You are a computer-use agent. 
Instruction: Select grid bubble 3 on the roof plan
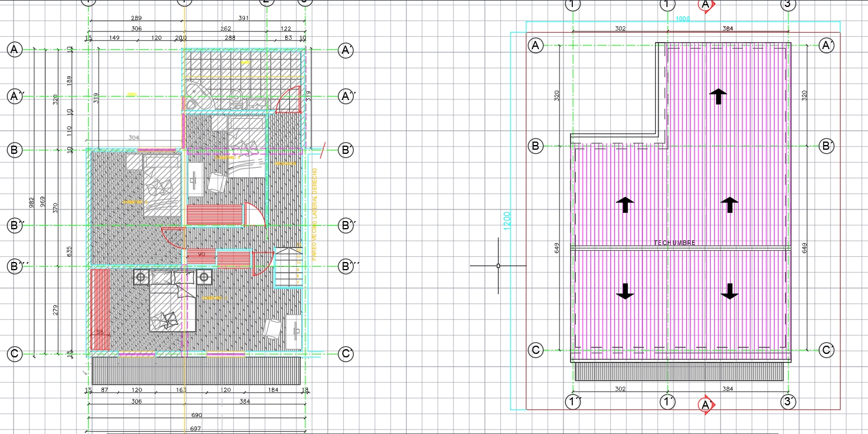(x=787, y=5)
